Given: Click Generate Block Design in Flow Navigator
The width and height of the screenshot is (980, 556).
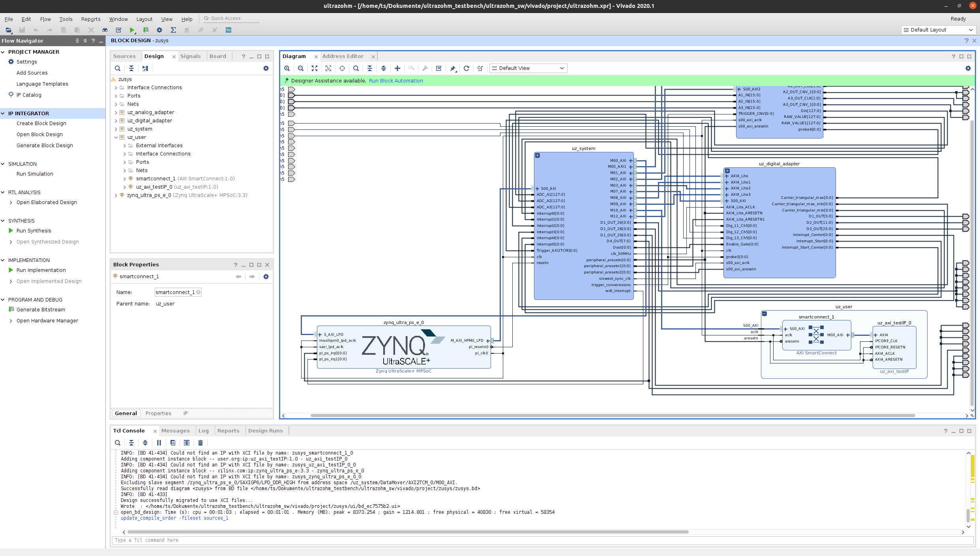Looking at the screenshot, I should pos(45,146).
